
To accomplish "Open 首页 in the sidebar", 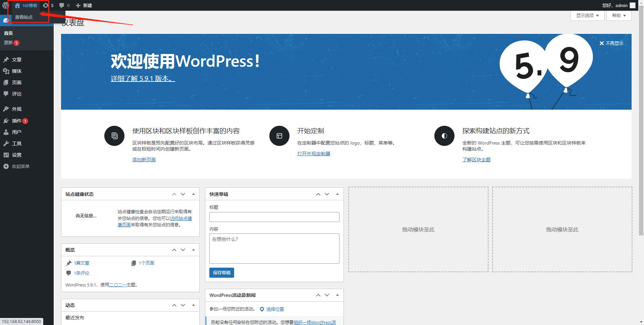I will pyautogui.click(x=8, y=33).
